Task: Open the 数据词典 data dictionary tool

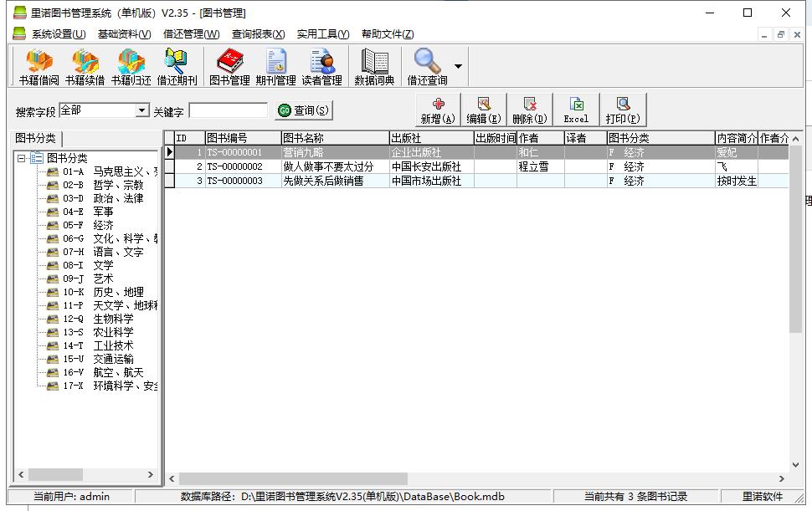Action: click(x=374, y=67)
